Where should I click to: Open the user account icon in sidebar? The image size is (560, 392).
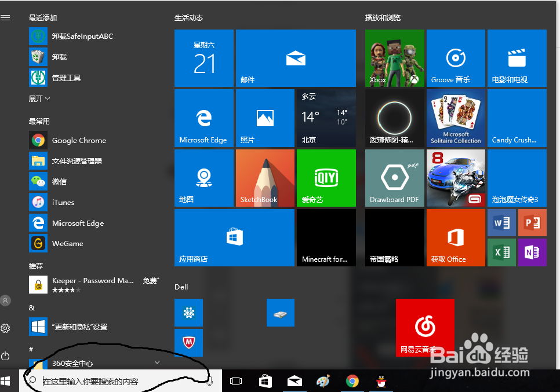[5, 301]
